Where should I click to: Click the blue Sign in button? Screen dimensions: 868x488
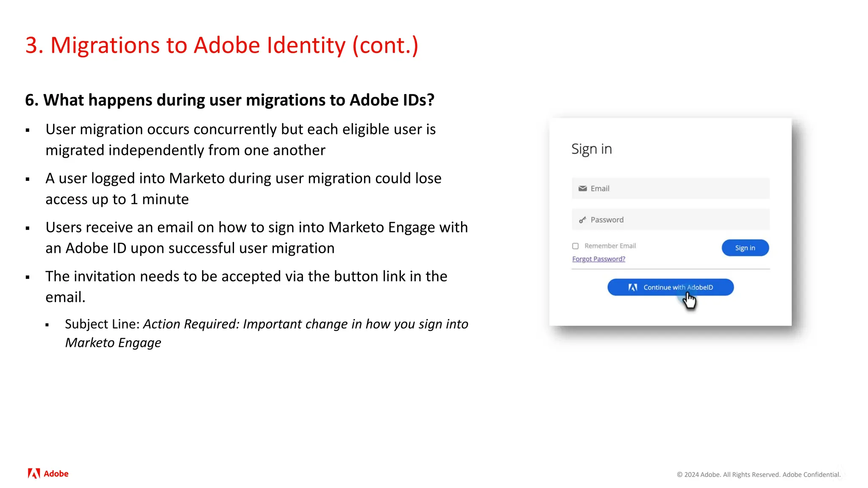click(x=745, y=248)
